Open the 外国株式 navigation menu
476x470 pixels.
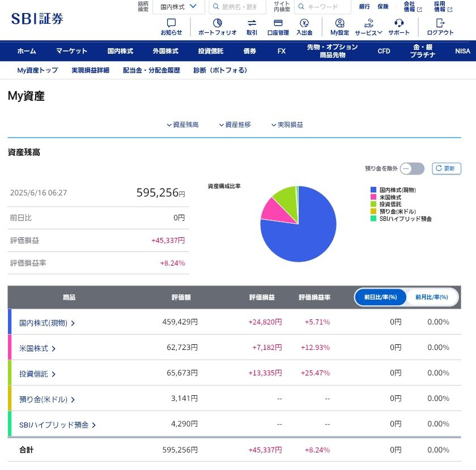point(165,51)
